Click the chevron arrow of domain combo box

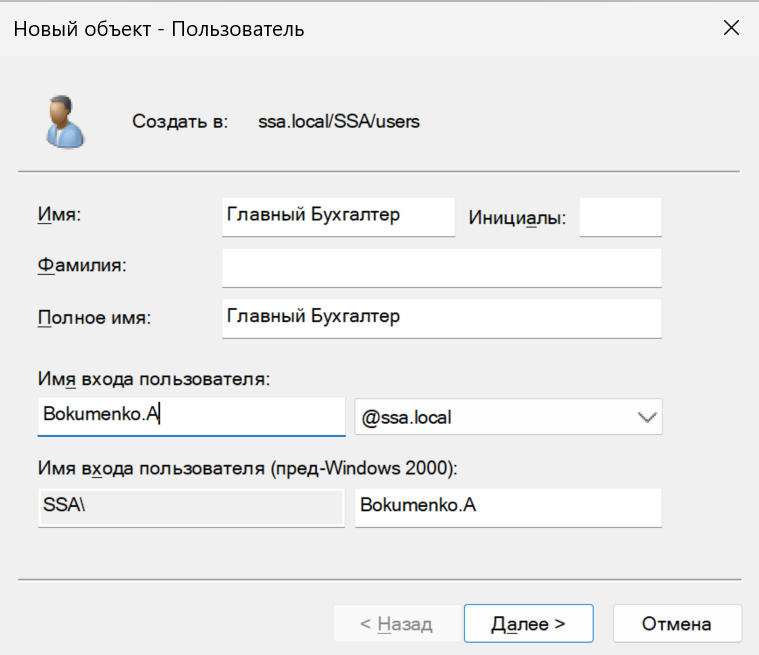point(646,417)
